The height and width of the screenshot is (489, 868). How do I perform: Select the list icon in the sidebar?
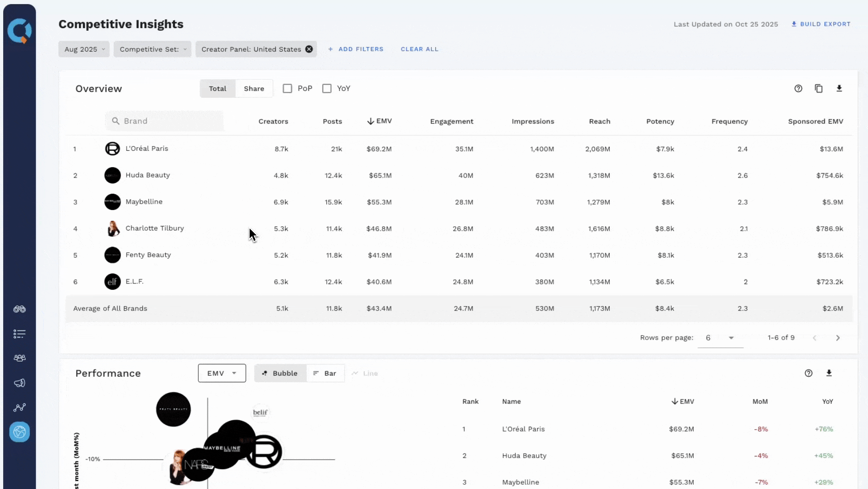click(x=19, y=334)
